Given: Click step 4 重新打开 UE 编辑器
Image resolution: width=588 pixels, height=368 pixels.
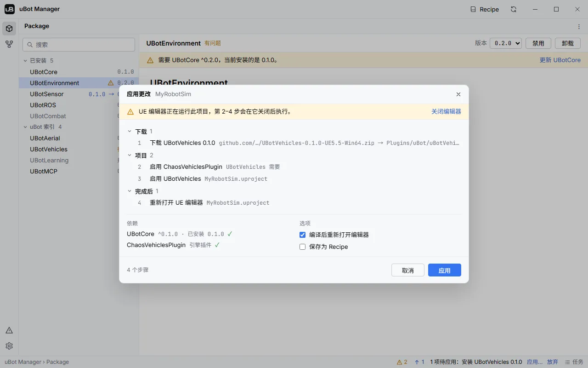Looking at the screenshot, I should (x=294, y=203).
